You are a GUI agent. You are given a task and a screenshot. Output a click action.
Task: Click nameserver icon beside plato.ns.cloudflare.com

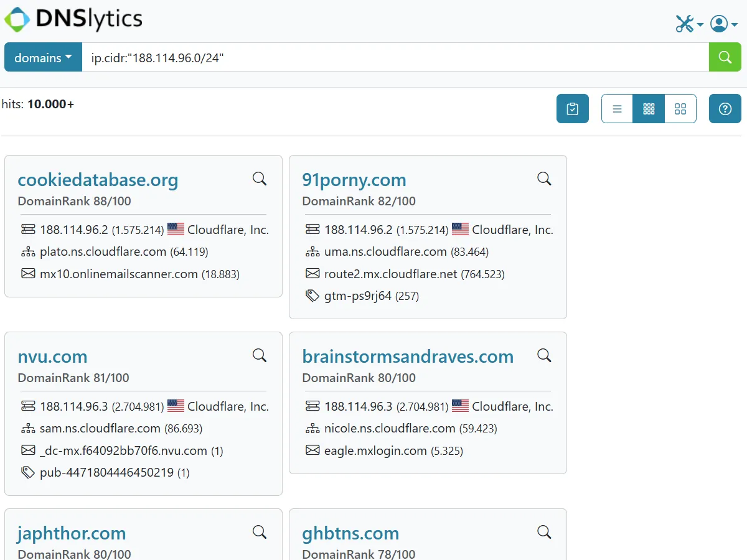(x=28, y=252)
